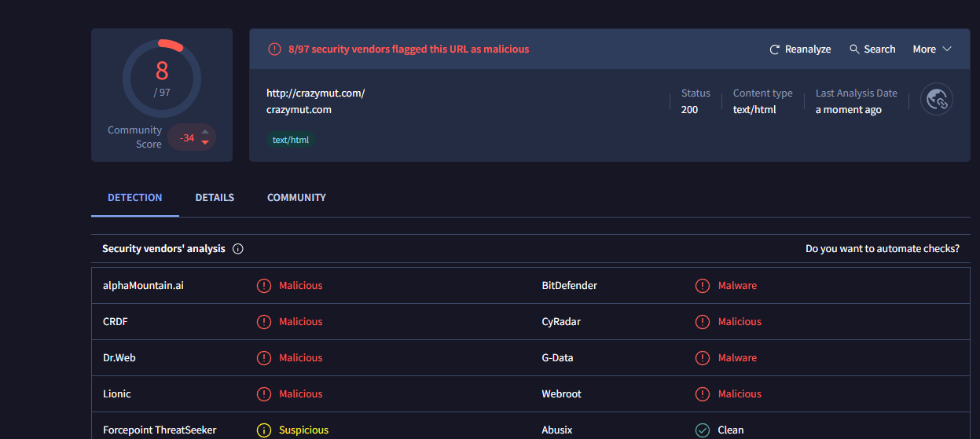The width and height of the screenshot is (980, 439).
Task: Click Do you want to automate checks link
Action: click(883, 248)
